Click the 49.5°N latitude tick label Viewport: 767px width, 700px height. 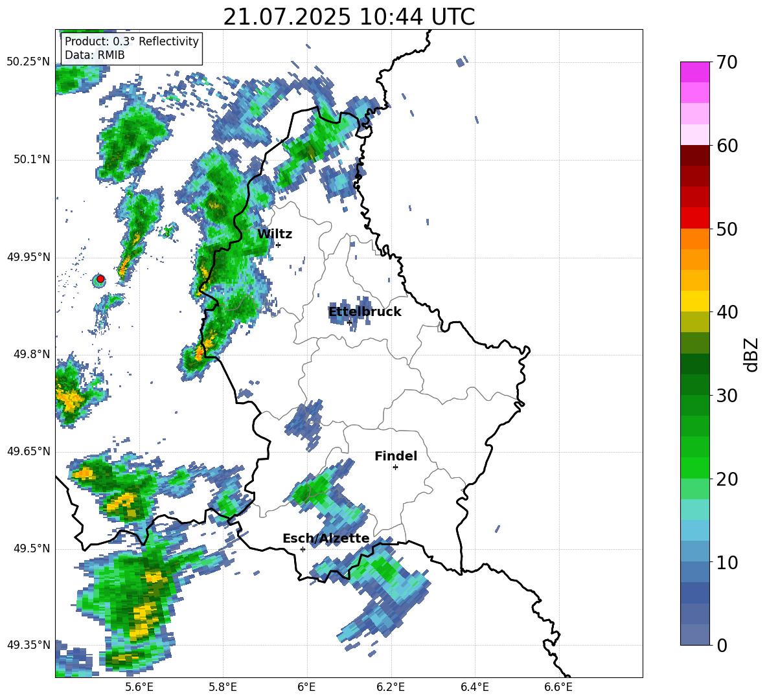[x=32, y=548]
